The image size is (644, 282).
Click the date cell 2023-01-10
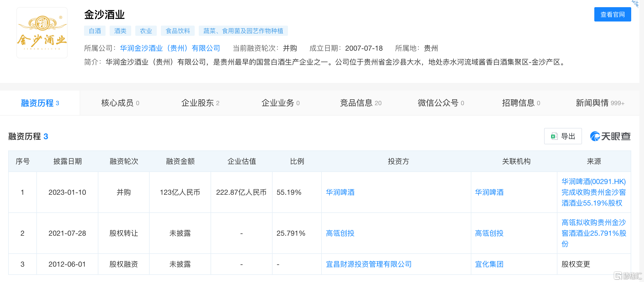67,192
